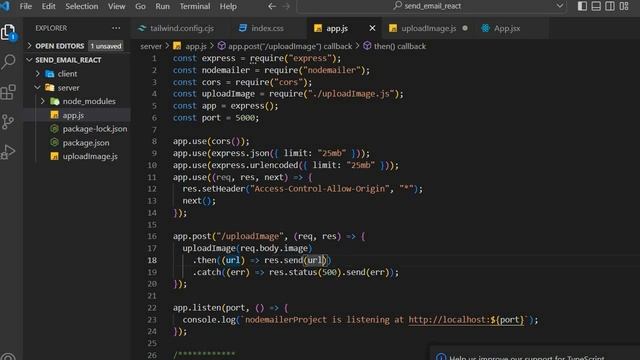Image resolution: width=640 pixels, height=360 pixels.
Task: Open the Edit menu
Action: 48,6
